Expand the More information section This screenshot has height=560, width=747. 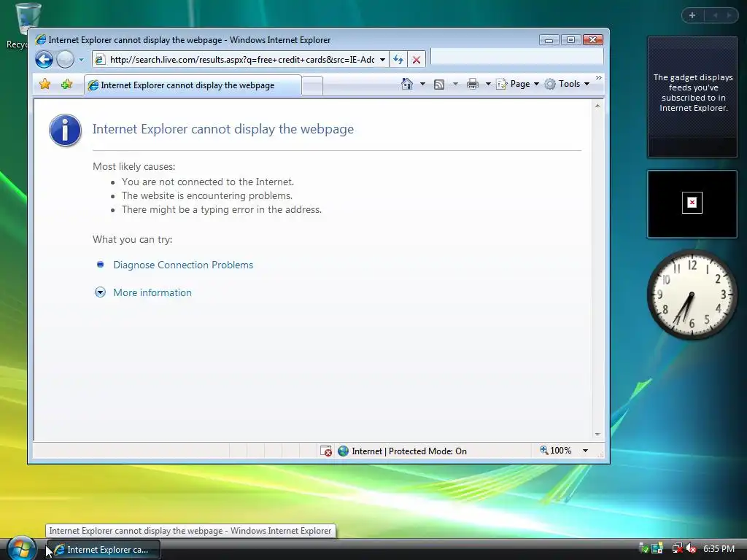(x=100, y=292)
